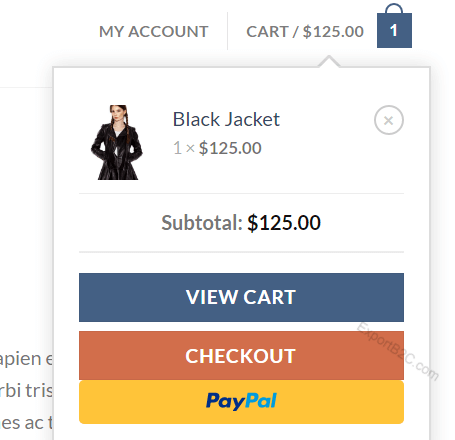Click the page text reading "es ac"
455x440 pixels.
click(26, 423)
